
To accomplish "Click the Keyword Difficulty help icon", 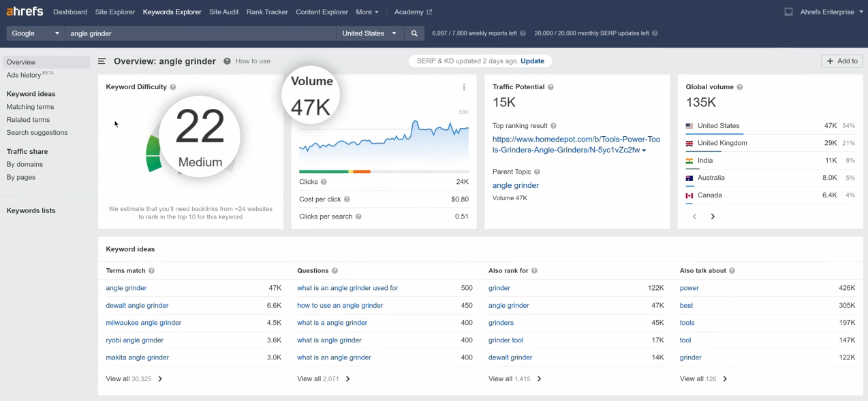I will (173, 87).
